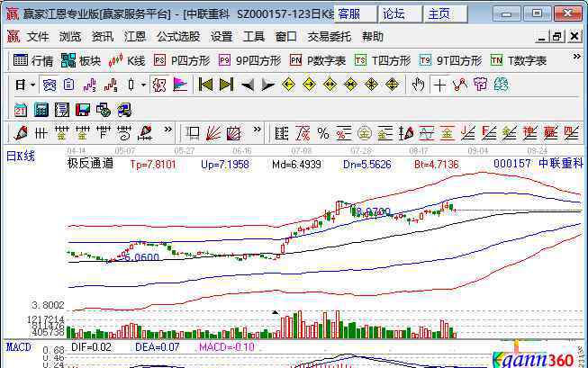
Task: Click the black left triangle arrow
Action: click(248, 85)
